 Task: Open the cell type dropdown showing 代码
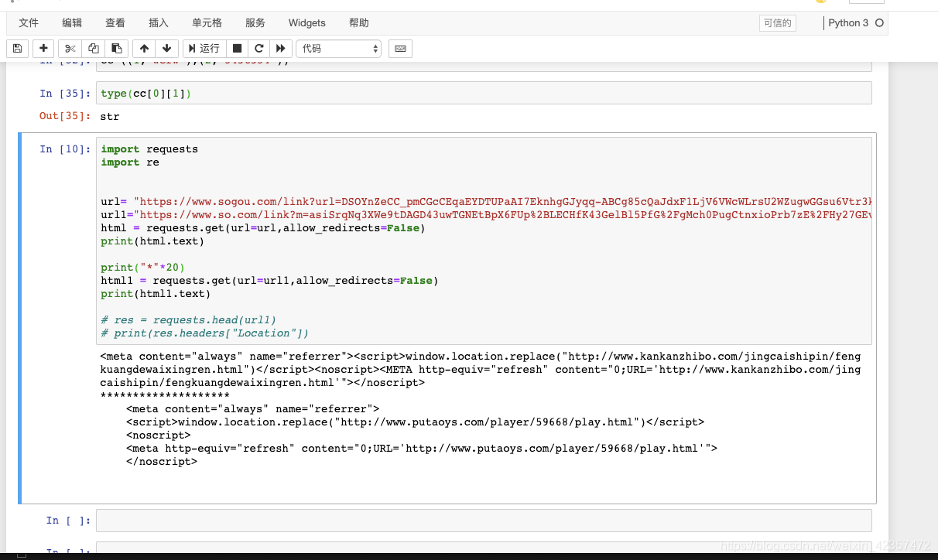coord(339,48)
